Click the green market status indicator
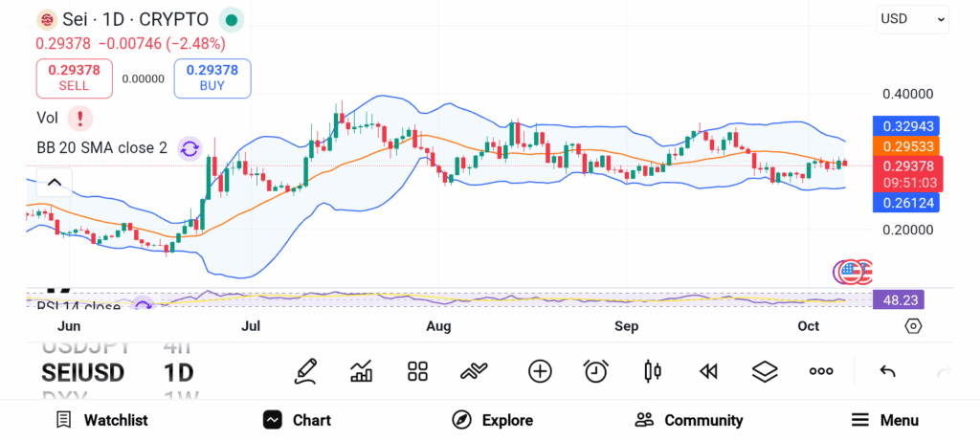 (231, 19)
